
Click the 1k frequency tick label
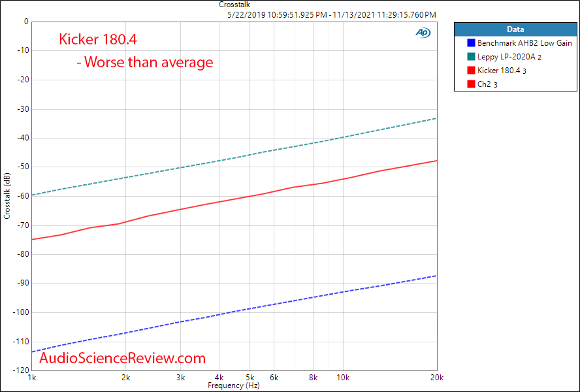point(32,378)
